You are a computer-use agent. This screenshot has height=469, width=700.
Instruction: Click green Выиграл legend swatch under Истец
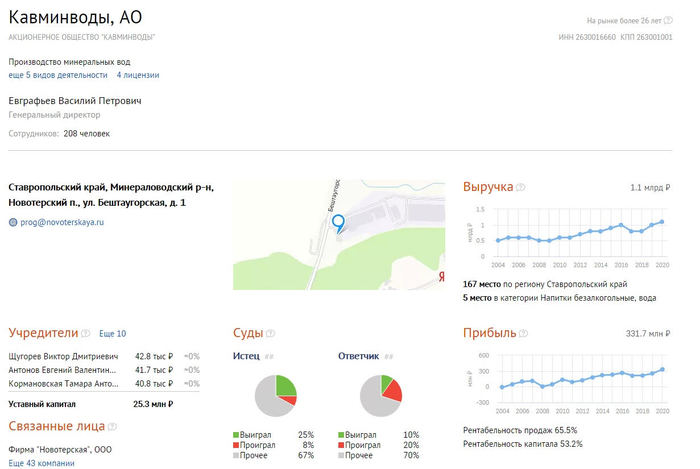[236, 435]
